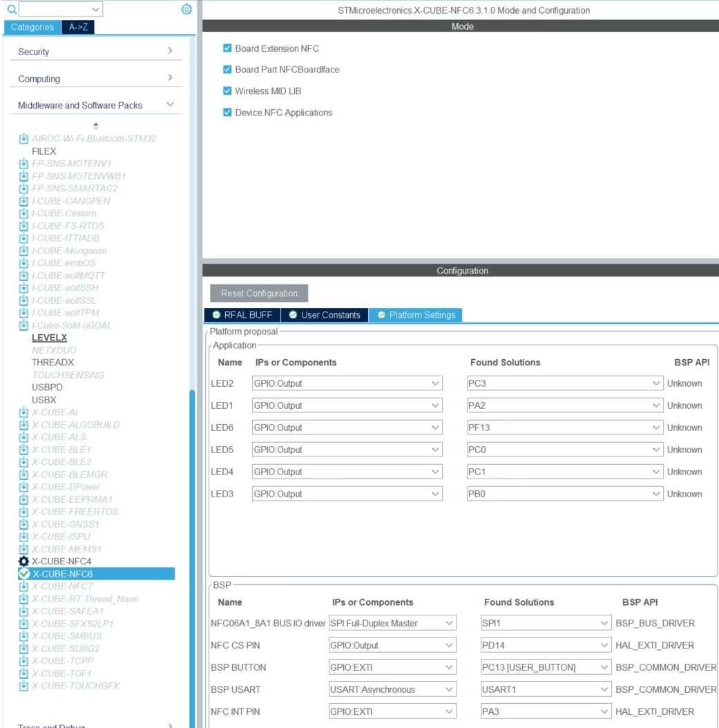
Task: Collapse the Middleware and Software Packs section
Action: (170, 105)
